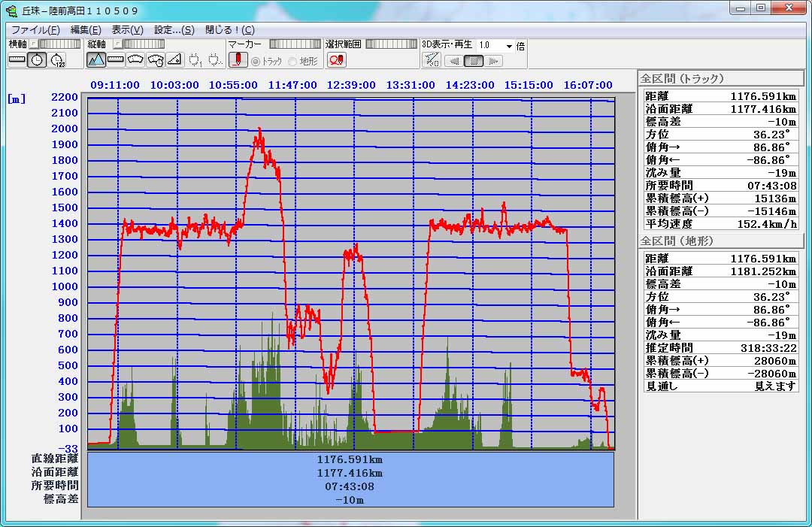Select the vertical axis elevation mountain icon

pos(96,59)
